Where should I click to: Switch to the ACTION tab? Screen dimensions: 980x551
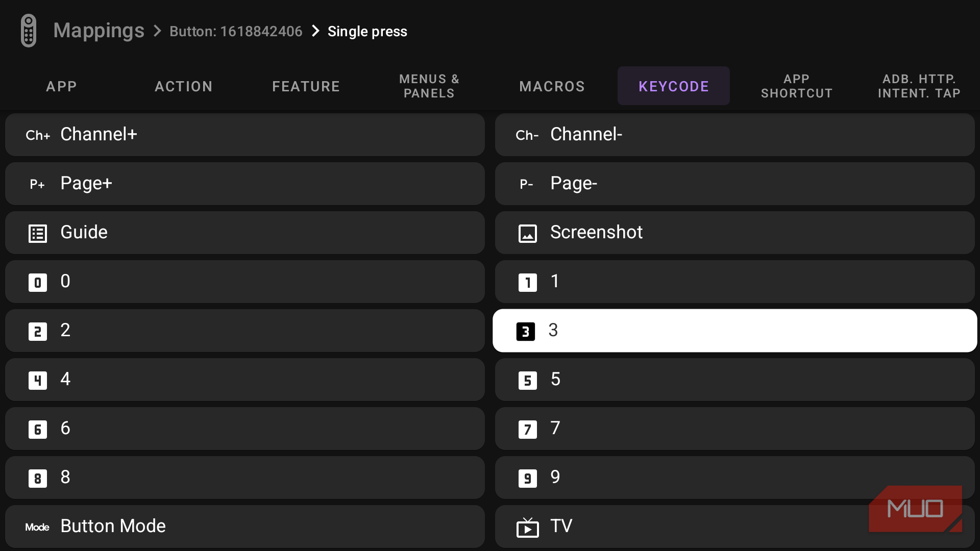tap(184, 86)
